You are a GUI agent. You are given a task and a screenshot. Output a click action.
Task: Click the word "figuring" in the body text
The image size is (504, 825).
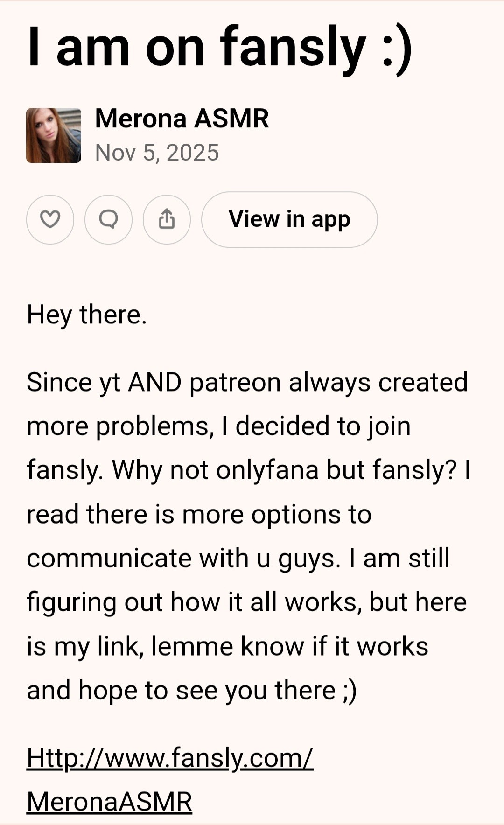coord(71,602)
